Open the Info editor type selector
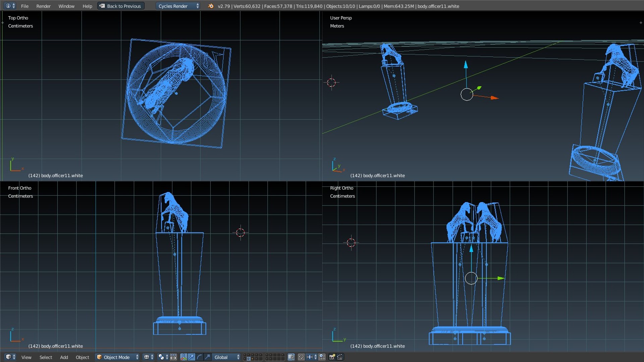 [9, 6]
